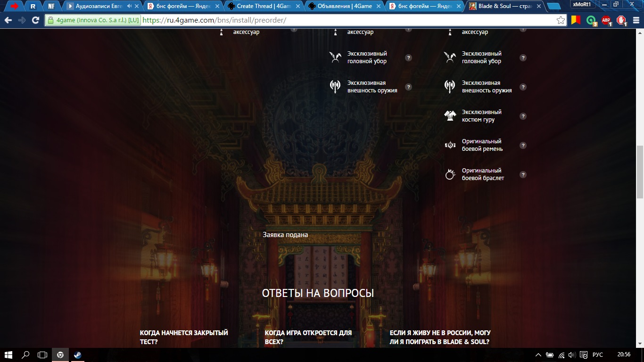644x362 pixels.
Task: Open Task View in the taskbar
Action: point(42,355)
